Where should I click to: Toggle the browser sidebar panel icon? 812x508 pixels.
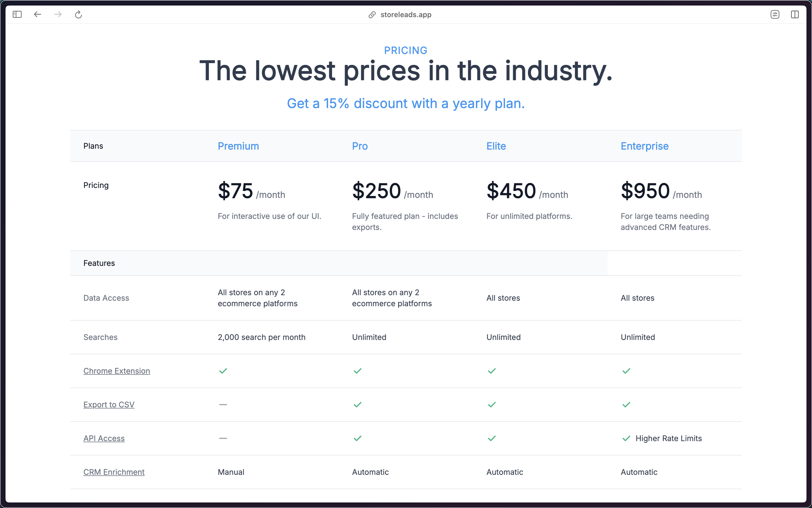(x=17, y=14)
